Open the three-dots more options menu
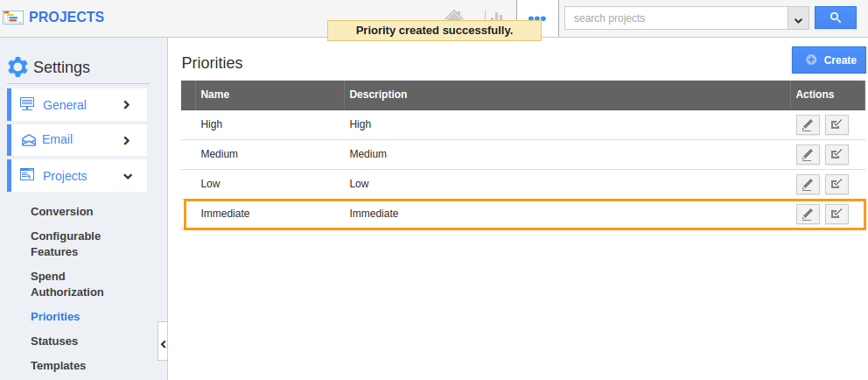This screenshot has width=868, height=380. [537, 18]
